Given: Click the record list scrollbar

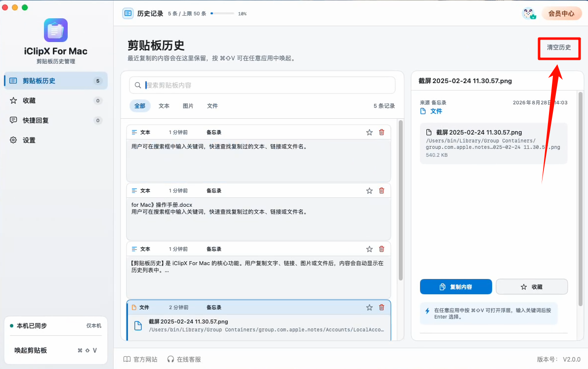Looking at the screenshot, I should click(x=401, y=200).
